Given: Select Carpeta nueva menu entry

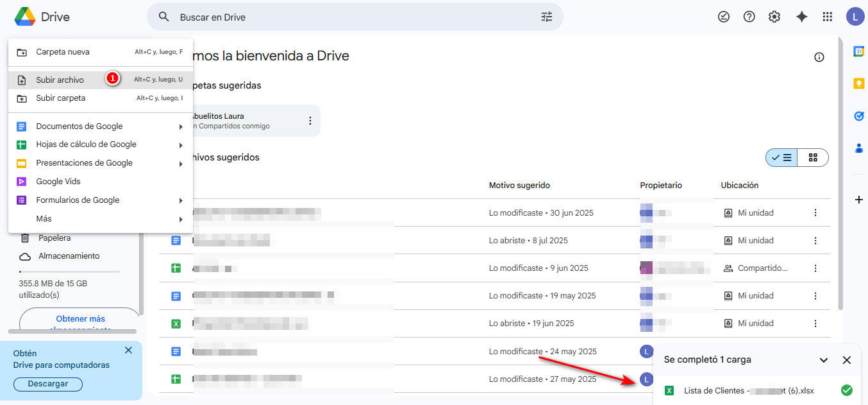Looking at the screenshot, I should 101,52.
